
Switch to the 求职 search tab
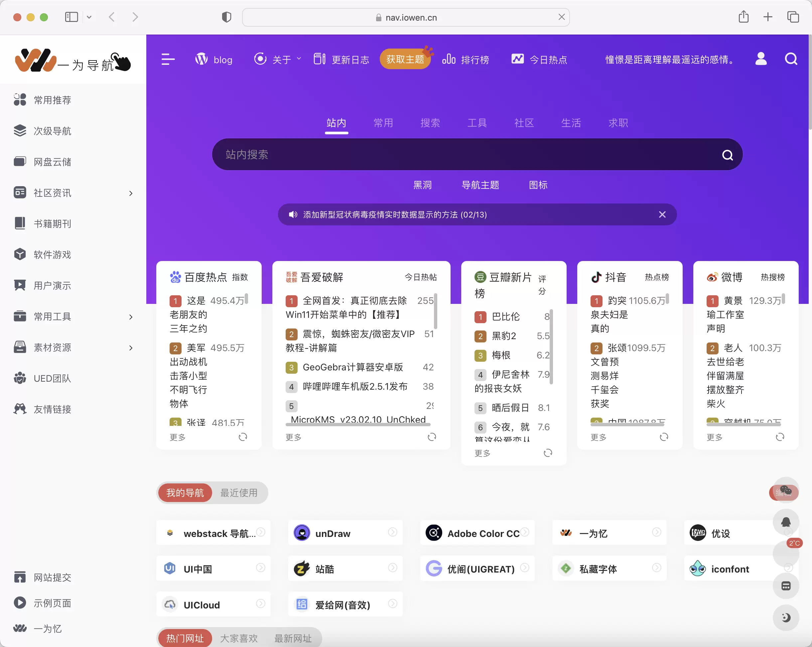[x=618, y=123]
